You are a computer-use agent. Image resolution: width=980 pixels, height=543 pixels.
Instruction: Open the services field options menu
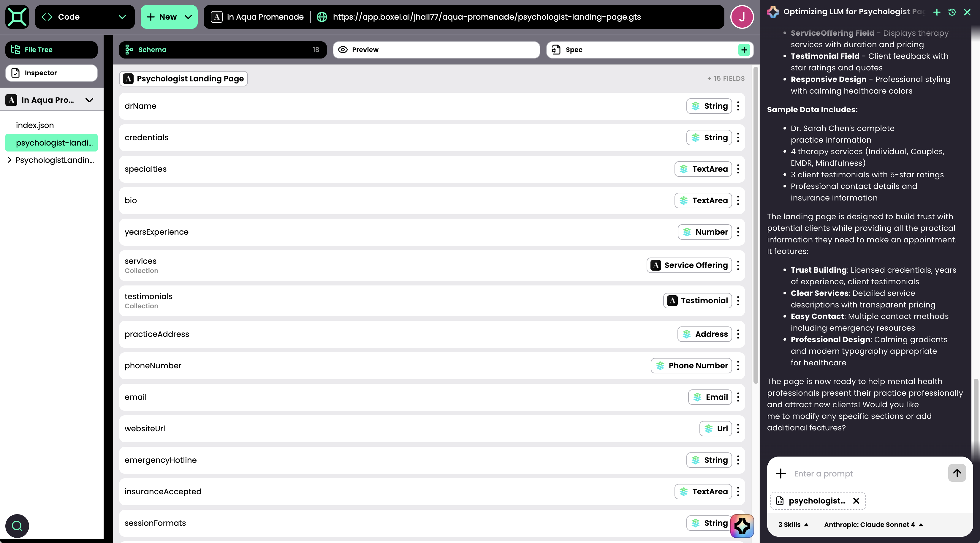tap(738, 265)
